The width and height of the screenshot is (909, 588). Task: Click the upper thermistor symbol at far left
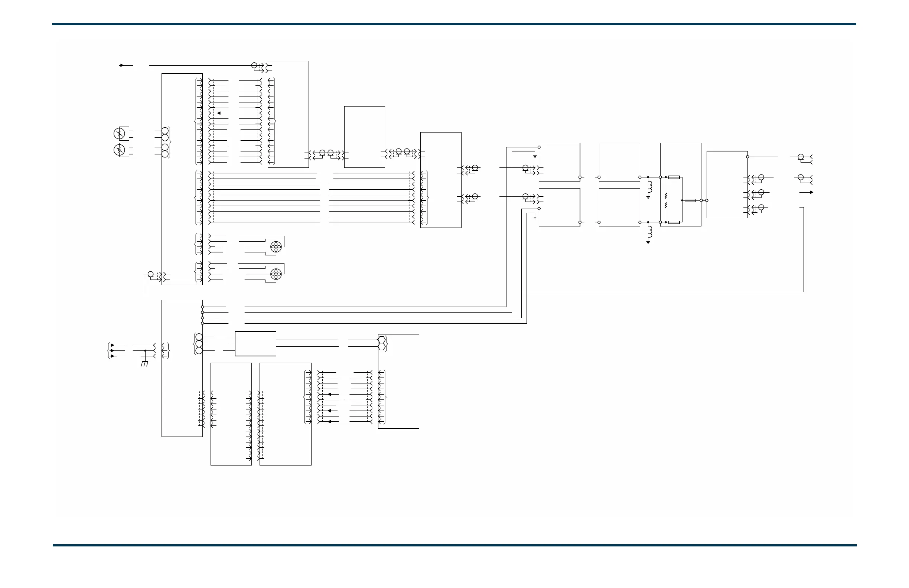click(119, 134)
